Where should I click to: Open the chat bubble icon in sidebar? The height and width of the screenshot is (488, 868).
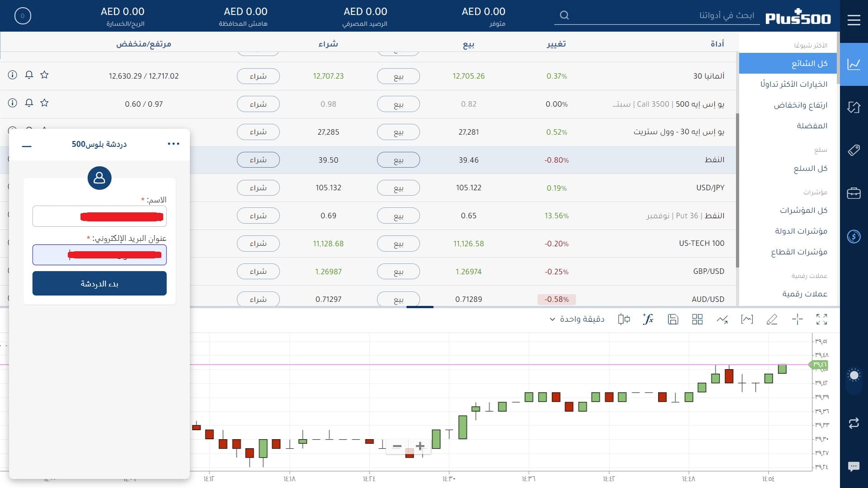tap(854, 466)
